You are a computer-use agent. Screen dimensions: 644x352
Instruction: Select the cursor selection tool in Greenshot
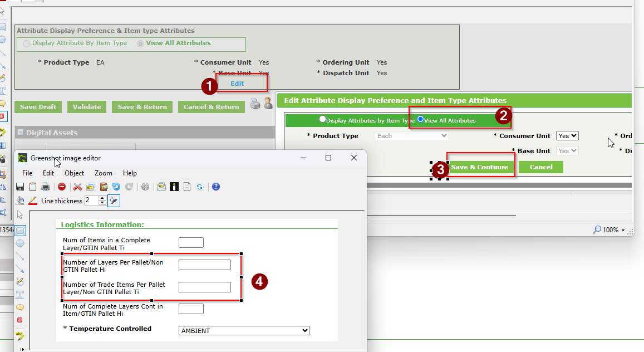[x=19, y=215]
